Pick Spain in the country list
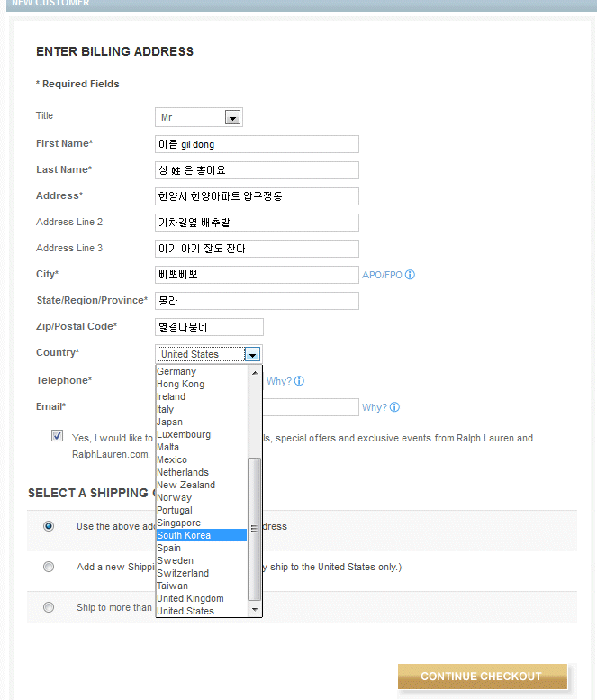Screen dimensions: 597x700 [x=201, y=548]
